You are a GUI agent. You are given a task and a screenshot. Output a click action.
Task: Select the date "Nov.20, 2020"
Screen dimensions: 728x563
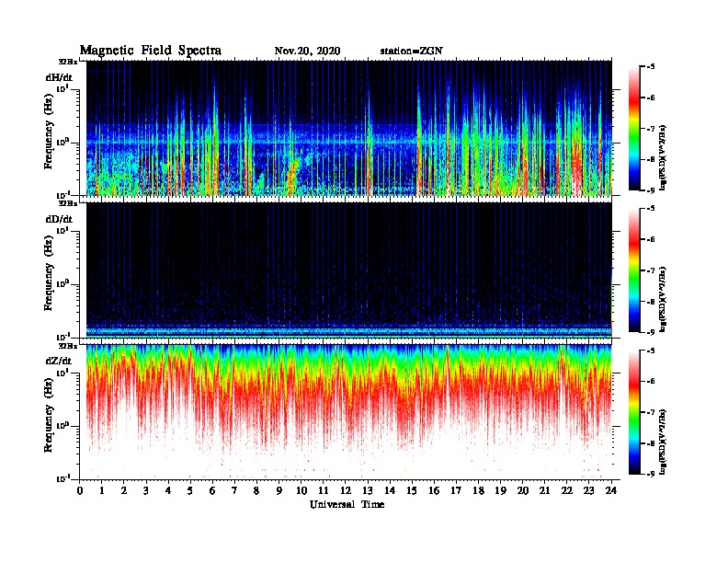pos(307,52)
